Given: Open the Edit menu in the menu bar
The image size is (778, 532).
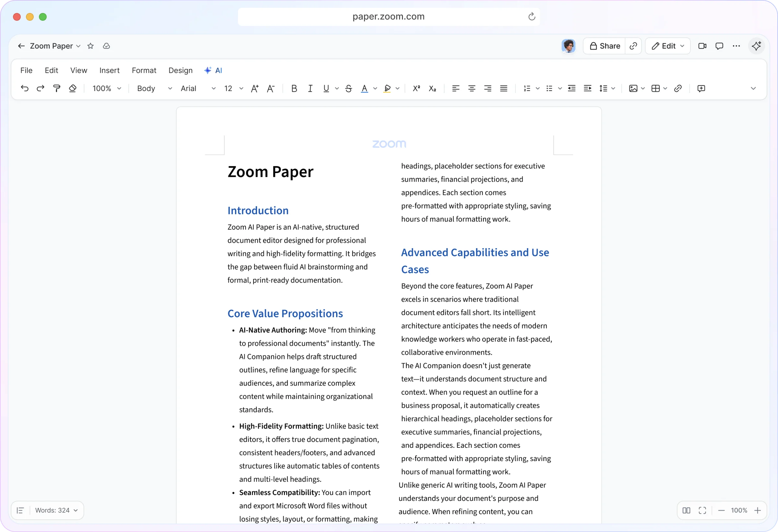Looking at the screenshot, I should click(x=51, y=70).
